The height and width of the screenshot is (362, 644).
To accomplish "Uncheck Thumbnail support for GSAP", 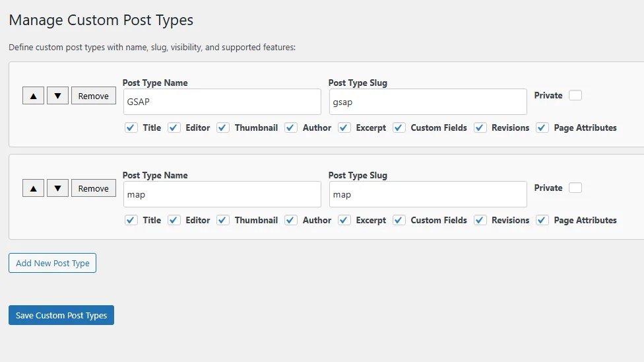I will (223, 127).
